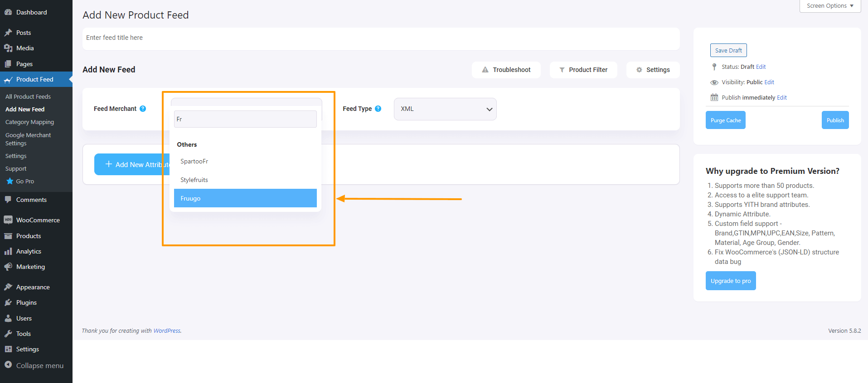Click the Publish button
868x383 pixels.
click(835, 120)
